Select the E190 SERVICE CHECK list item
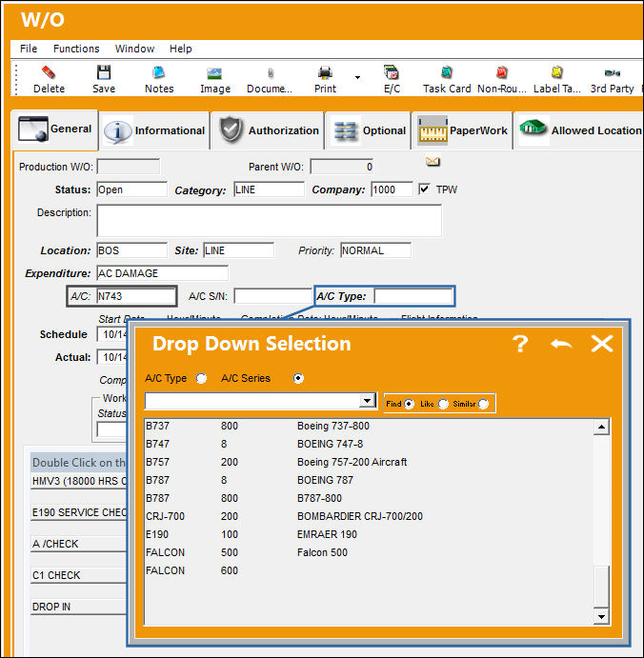 (79, 512)
